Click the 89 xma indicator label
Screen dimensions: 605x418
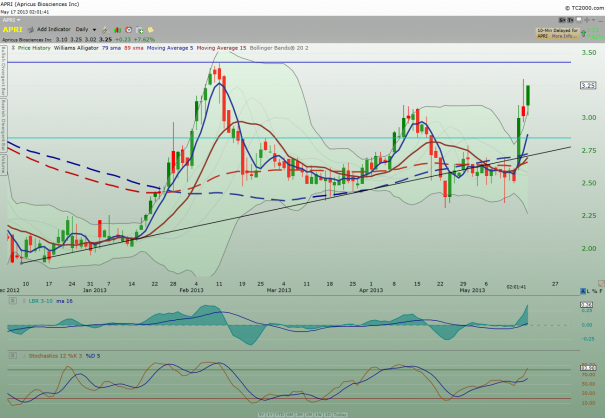pos(134,48)
